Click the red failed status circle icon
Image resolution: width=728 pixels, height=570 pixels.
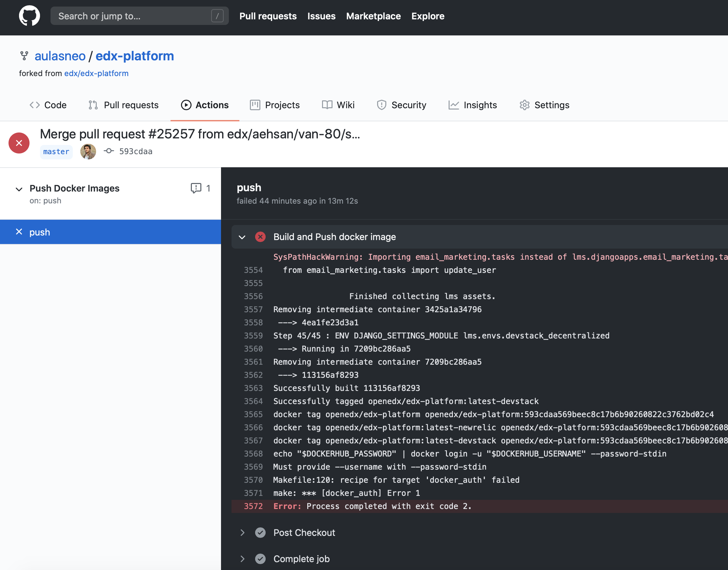click(x=19, y=143)
